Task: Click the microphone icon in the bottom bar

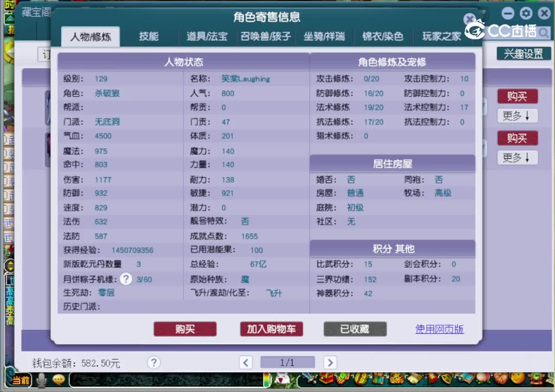Action: pyautogui.click(x=41, y=379)
